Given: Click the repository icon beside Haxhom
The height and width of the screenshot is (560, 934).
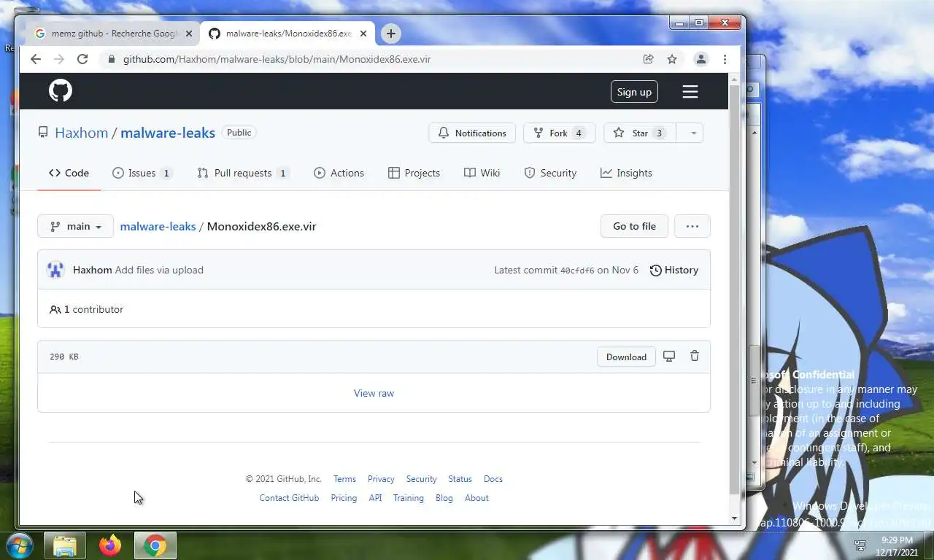Looking at the screenshot, I should click(43, 133).
